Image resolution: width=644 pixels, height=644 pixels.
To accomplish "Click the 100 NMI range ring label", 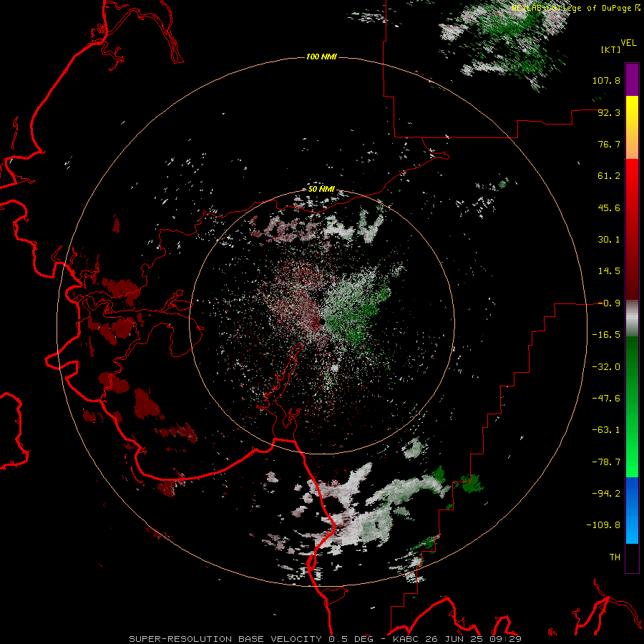I will click(321, 57).
